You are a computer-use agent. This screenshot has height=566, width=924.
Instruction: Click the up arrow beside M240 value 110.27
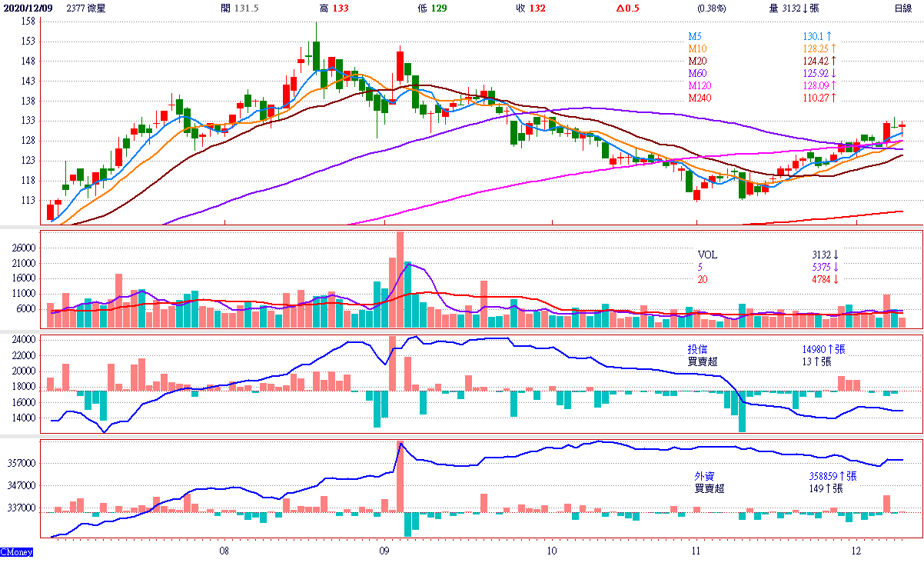(833, 98)
